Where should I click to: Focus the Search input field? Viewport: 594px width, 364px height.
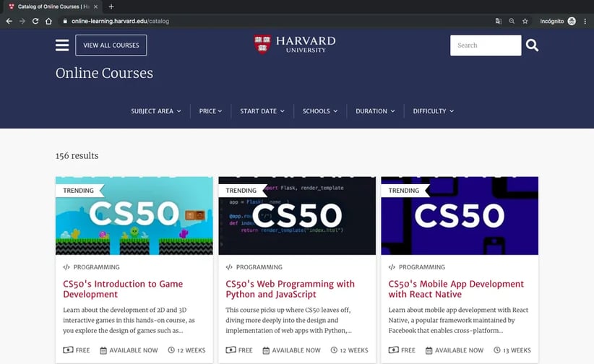pyautogui.click(x=486, y=45)
